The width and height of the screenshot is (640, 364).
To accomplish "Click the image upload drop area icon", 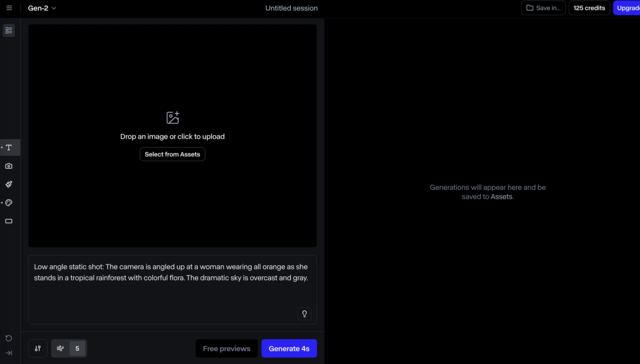I will 173,118.
